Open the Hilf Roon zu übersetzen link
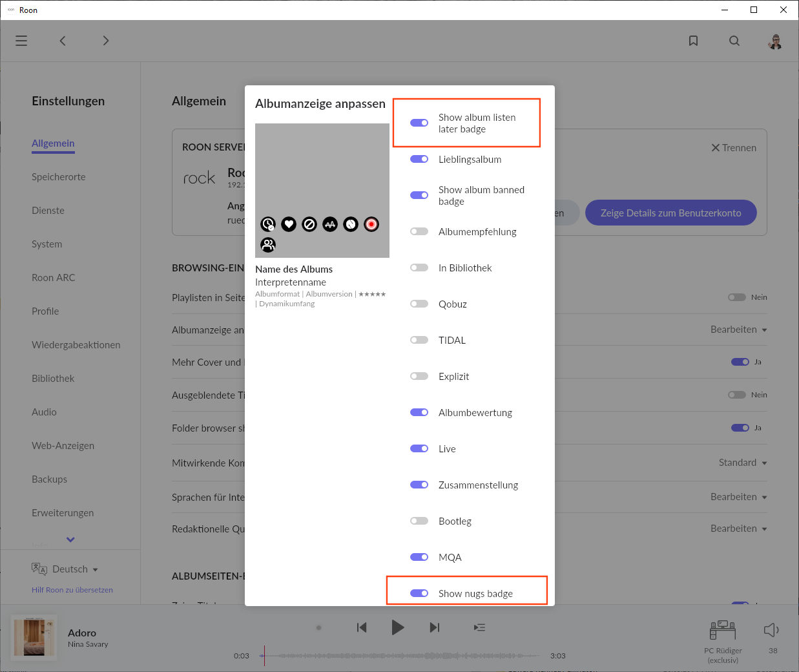Image resolution: width=799 pixels, height=672 pixels. [72, 590]
